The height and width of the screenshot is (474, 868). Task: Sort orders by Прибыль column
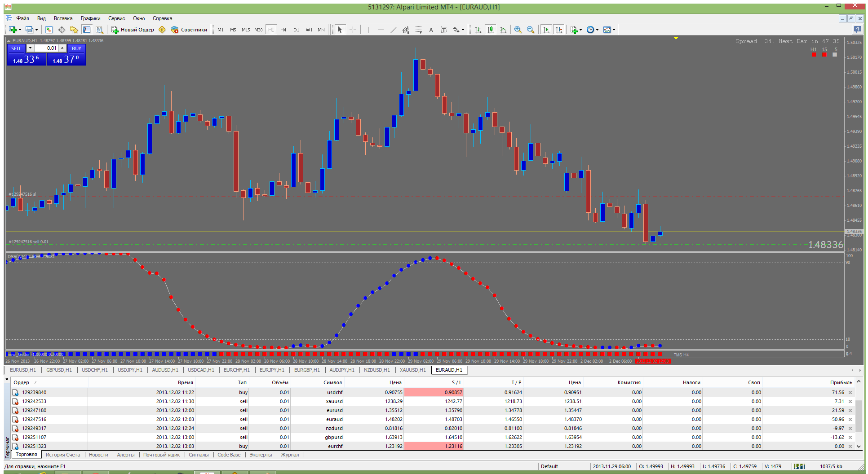coord(841,382)
